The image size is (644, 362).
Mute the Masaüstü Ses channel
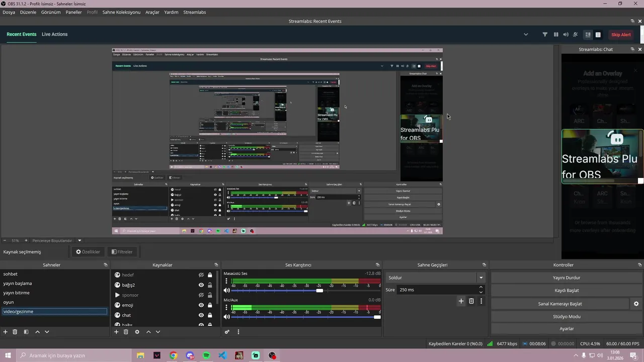click(226, 290)
